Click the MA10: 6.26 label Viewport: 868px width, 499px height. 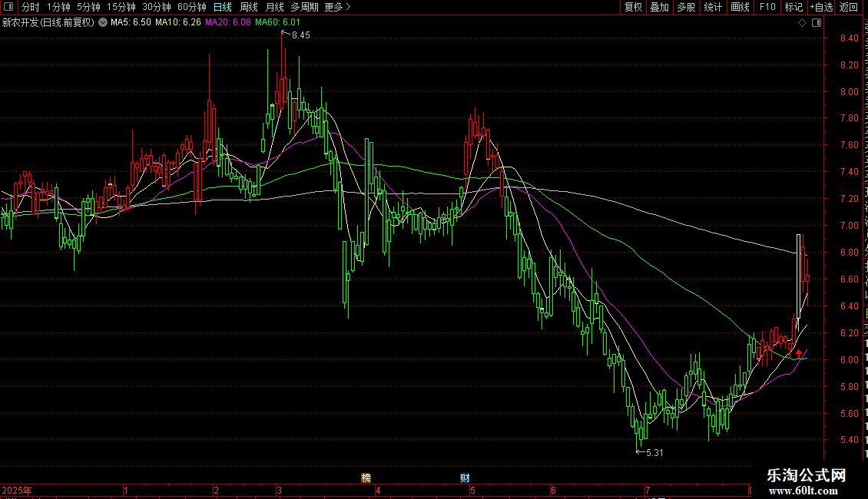click(x=177, y=22)
